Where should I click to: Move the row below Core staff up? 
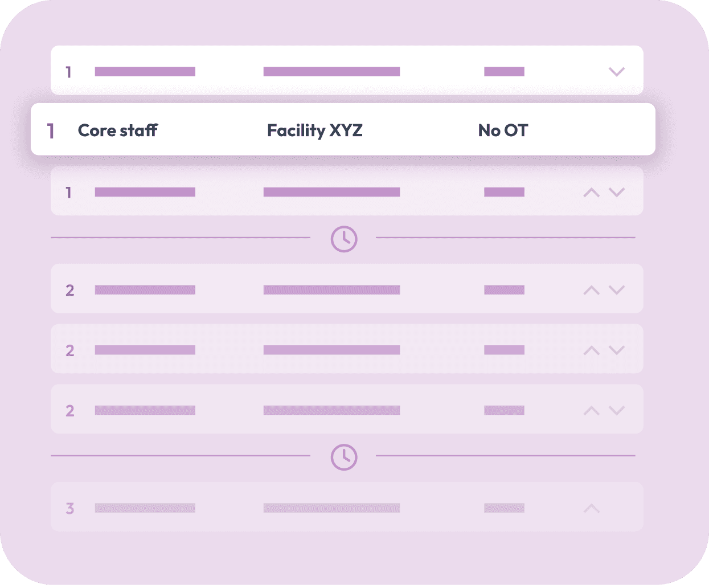pyautogui.click(x=592, y=193)
